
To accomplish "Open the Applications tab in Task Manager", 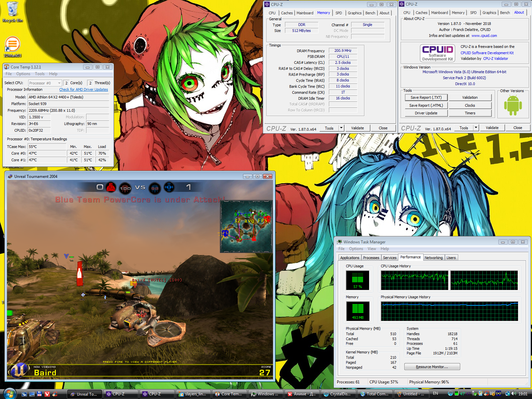I will point(350,258).
